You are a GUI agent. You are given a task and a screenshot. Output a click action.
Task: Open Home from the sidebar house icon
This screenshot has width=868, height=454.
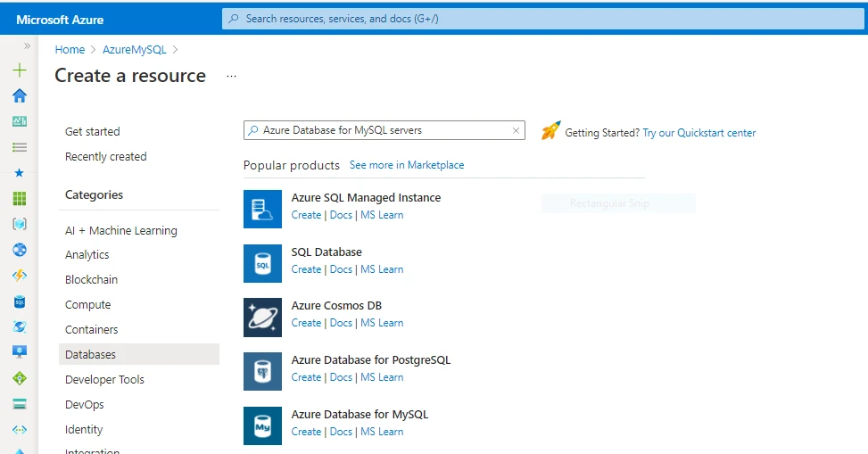pos(20,95)
